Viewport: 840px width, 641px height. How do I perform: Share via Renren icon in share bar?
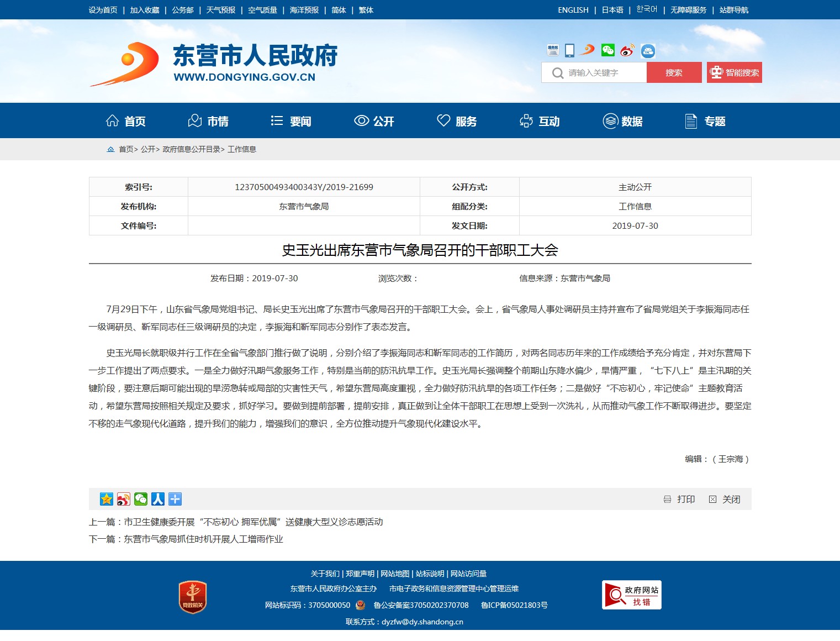[158, 500]
